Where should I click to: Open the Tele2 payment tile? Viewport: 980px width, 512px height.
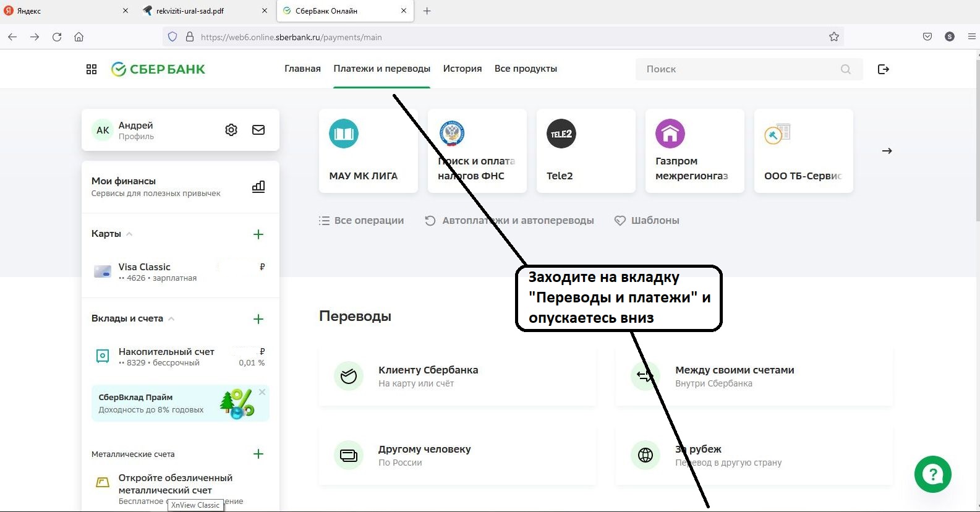pos(586,151)
